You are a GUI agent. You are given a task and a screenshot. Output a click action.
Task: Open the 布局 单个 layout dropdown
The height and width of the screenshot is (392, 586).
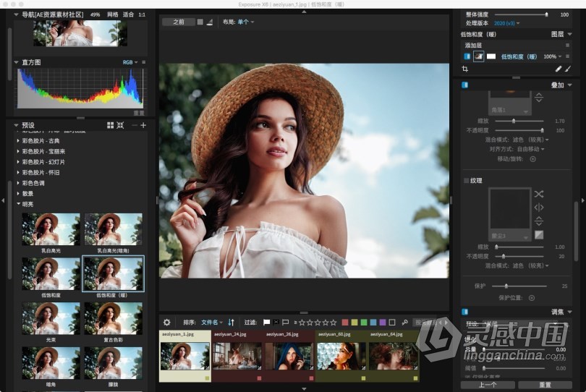[246, 22]
